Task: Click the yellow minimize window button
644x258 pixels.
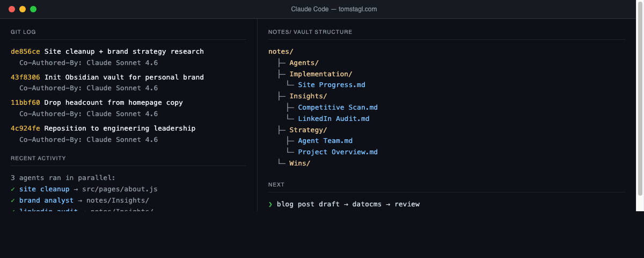Action: click(23, 9)
